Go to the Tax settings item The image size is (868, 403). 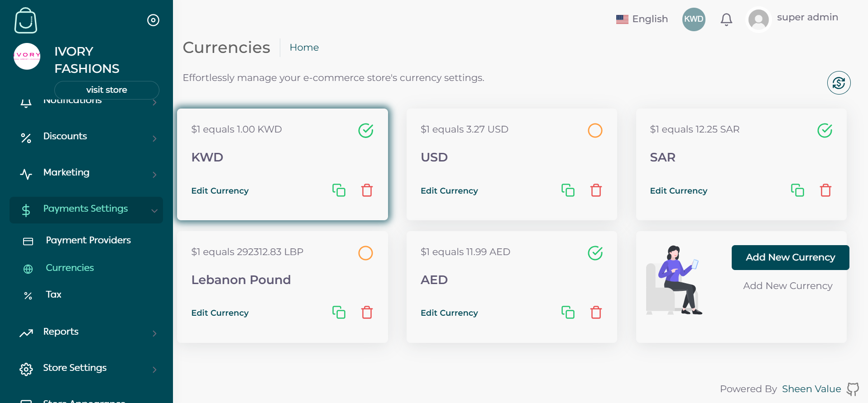coord(53,294)
